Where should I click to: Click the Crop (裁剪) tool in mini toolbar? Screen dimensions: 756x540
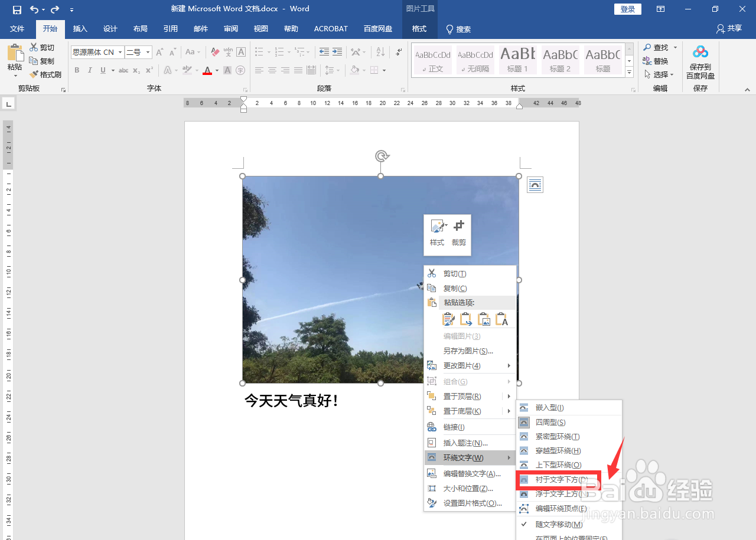tap(459, 233)
